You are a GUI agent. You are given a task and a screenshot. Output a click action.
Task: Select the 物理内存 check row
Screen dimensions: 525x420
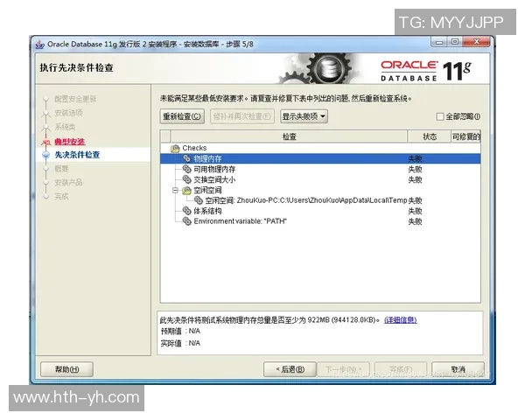[x=320, y=158]
